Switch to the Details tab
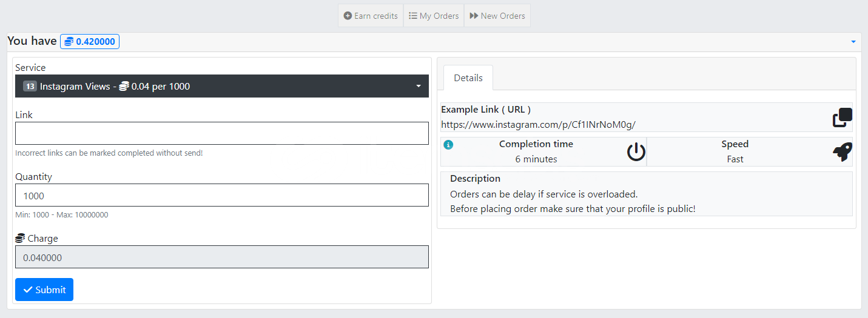The width and height of the screenshot is (868, 318). coord(468,78)
